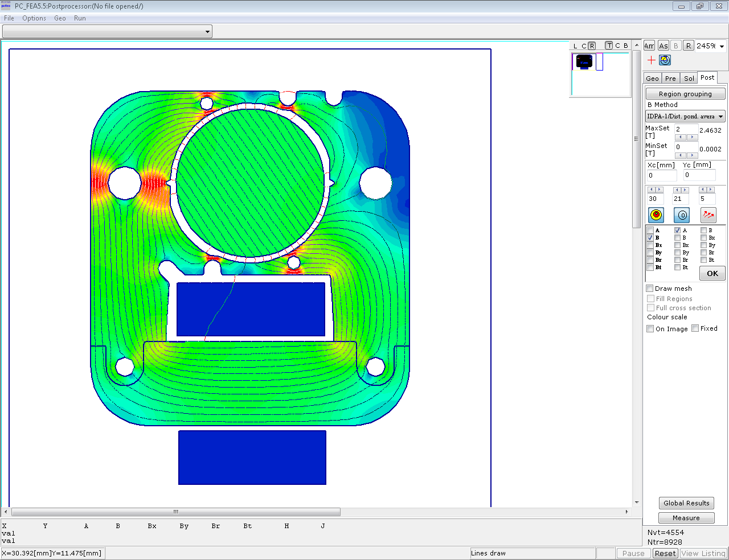Click the model overview thumbnail
The height and width of the screenshot is (560, 729).
(584, 61)
